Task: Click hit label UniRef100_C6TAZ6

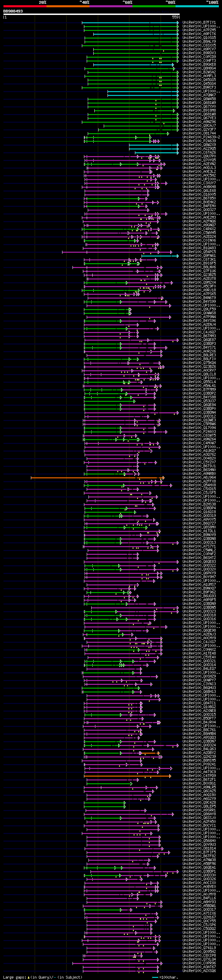Action: pyautogui.click(x=199, y=153)
